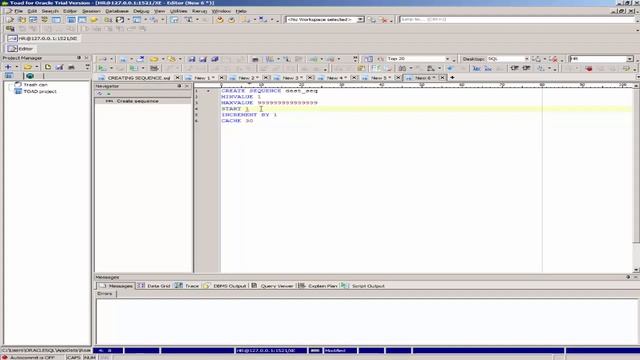
Task: Open the File menu
Action: (18, 11)
